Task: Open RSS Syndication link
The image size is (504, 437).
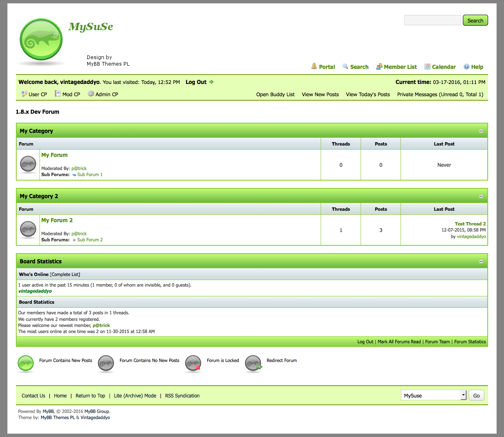Action: point(183,396)
